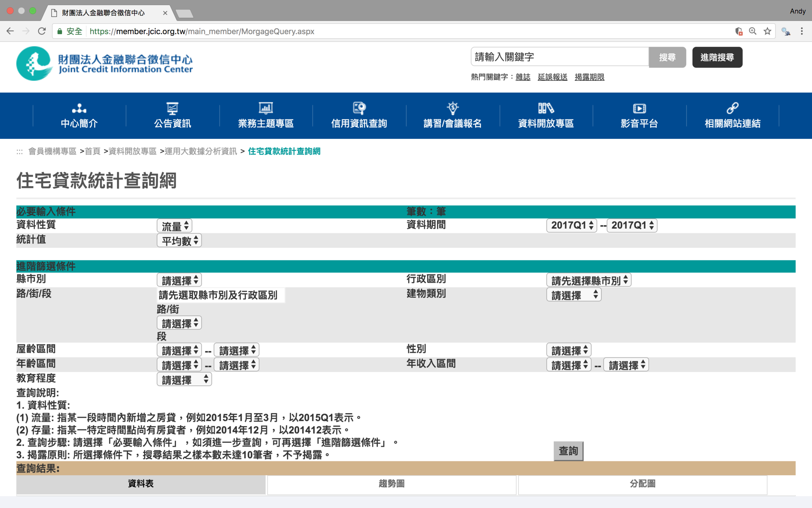Open 影音平台 video icon
Viewport: 812px width, 508px height.
639,108
